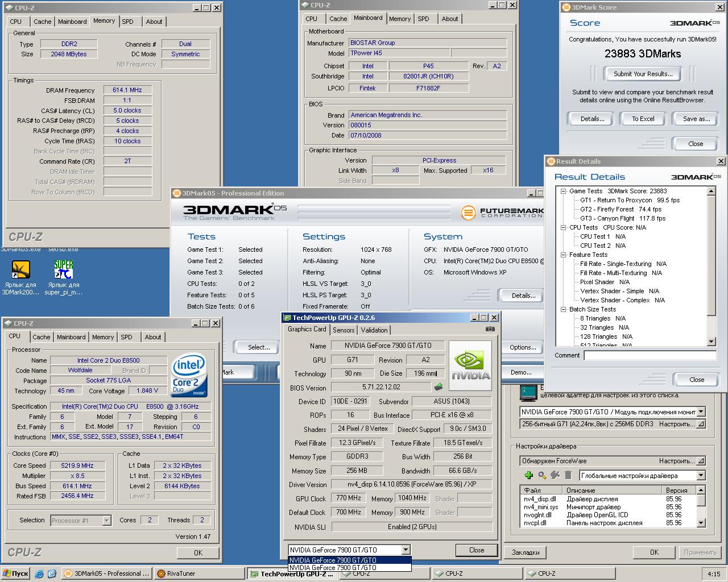This screenshot has height=582, width=728.
Task: Click the trash delete icon in RivaTuner
Action: click(568, 475)
